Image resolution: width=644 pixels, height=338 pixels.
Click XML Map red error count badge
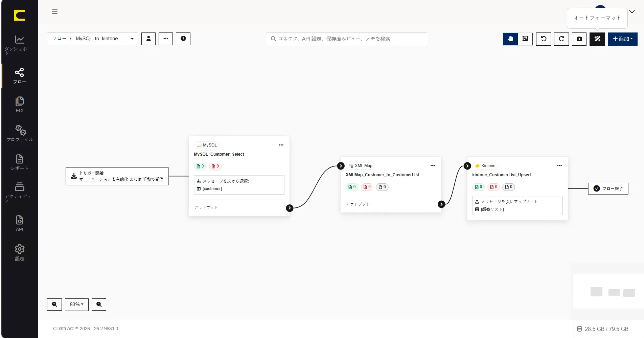(x=367, y=187)
